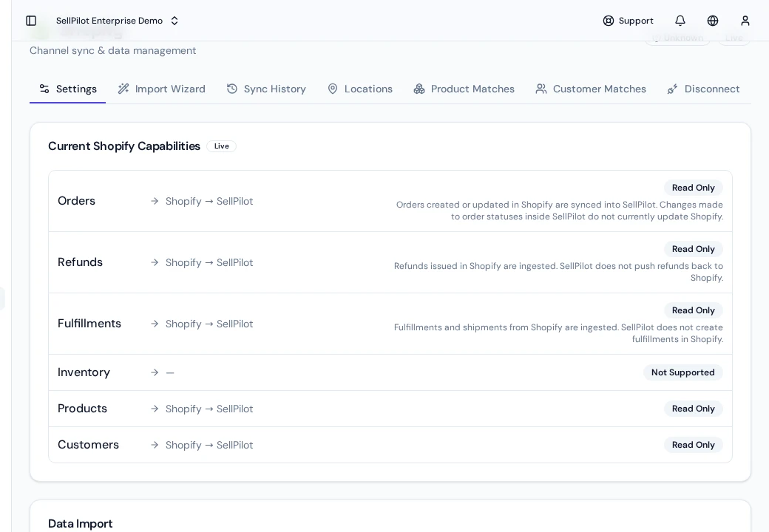
Task: Click Shopify → SellPilot text in Orders row
Action: point(209,201)
